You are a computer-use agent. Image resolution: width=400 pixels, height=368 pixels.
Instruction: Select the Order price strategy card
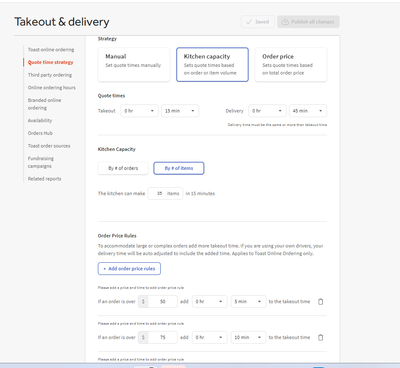[291, 65]
